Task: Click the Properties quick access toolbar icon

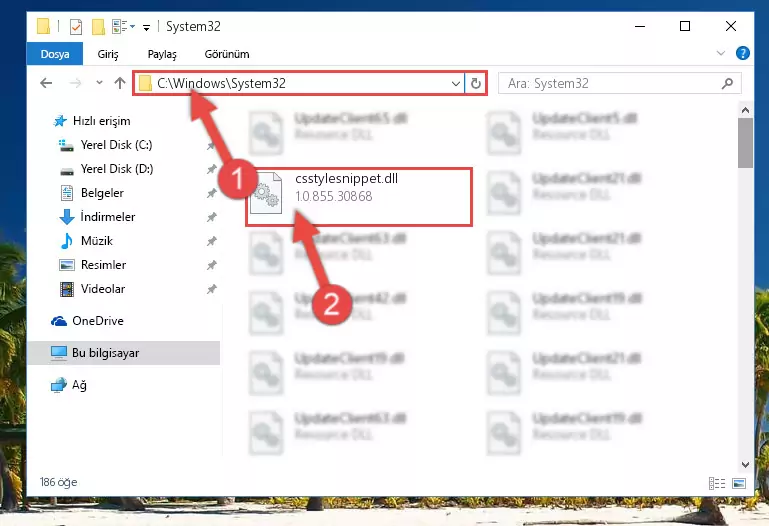Action: coord(76,26)
